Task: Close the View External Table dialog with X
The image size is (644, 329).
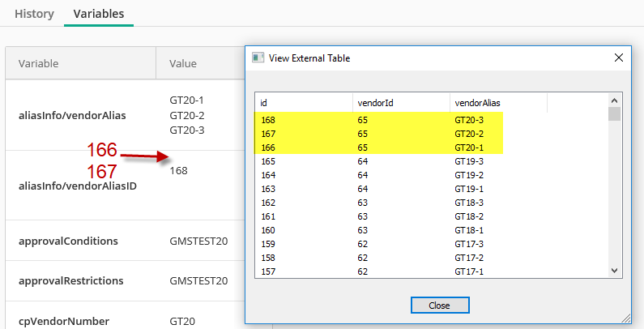Action: point(619,58)
